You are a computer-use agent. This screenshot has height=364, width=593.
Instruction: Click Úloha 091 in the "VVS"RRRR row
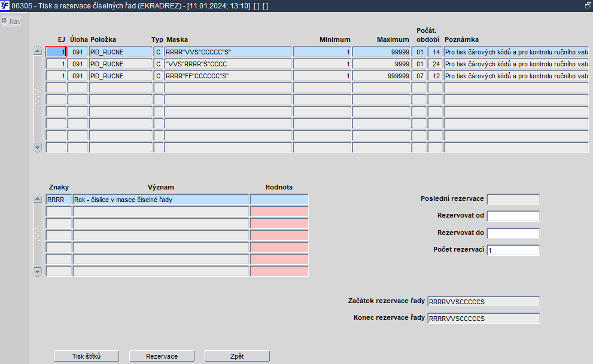[x=78, y=64]
